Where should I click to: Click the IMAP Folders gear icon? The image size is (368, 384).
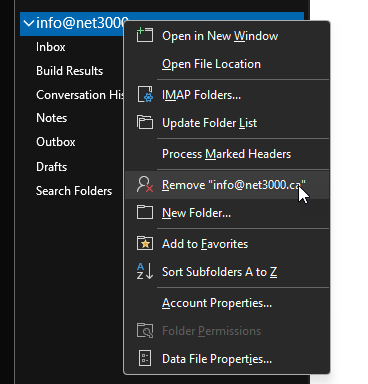[145, 95]
